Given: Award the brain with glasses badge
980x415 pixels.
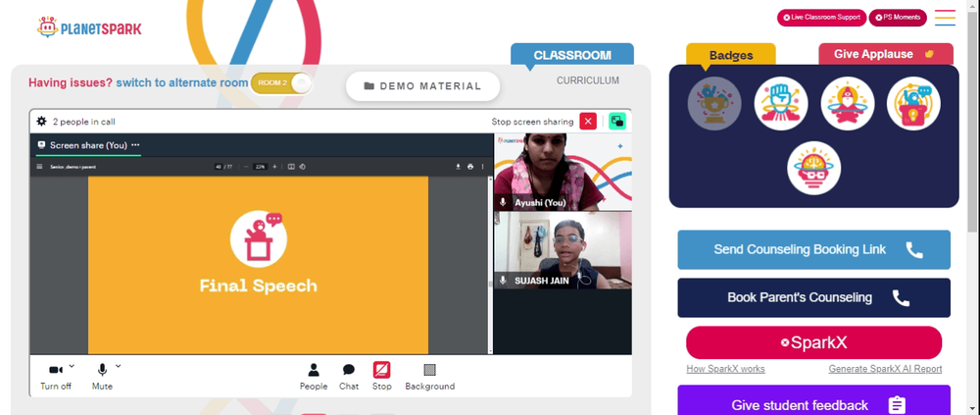Looking at the screenshot, I should tap(813, 168).
